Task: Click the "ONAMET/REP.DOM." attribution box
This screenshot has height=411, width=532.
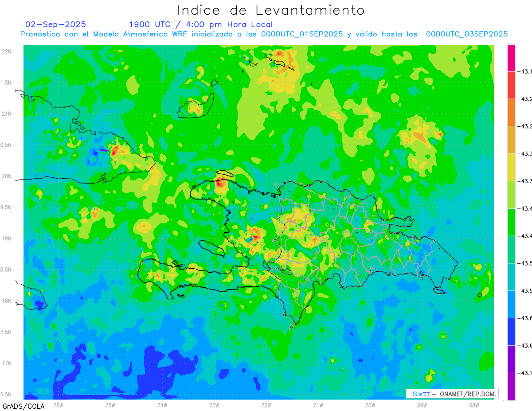Action: 451,394
